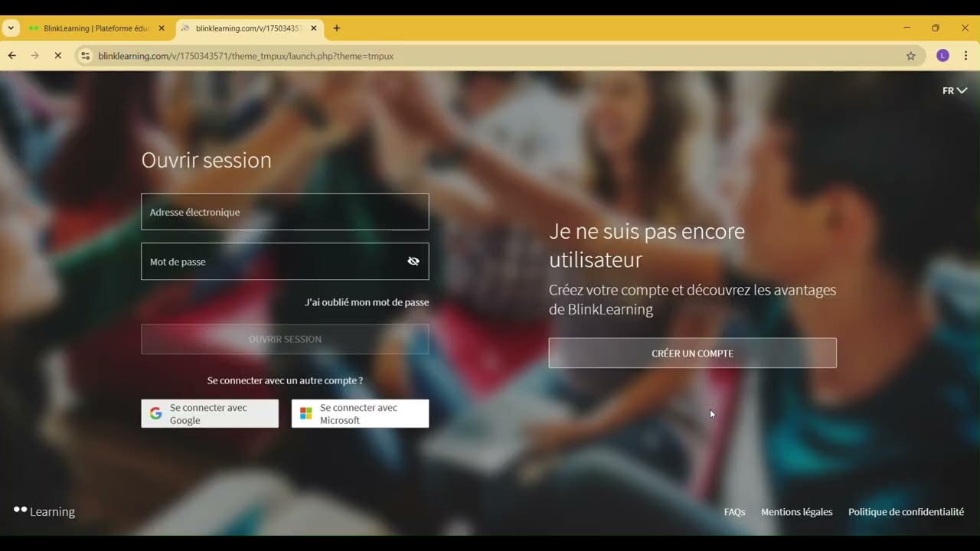Click the OUVRIR SESSION button
980x551 pixels.
(x=285, y=339)
